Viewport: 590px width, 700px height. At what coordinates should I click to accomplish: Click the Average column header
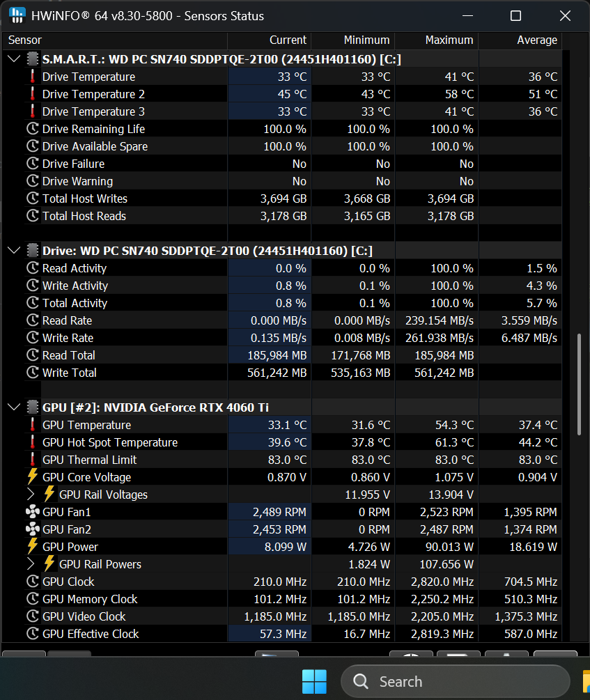pyautogui.click(x=520, y=40)
